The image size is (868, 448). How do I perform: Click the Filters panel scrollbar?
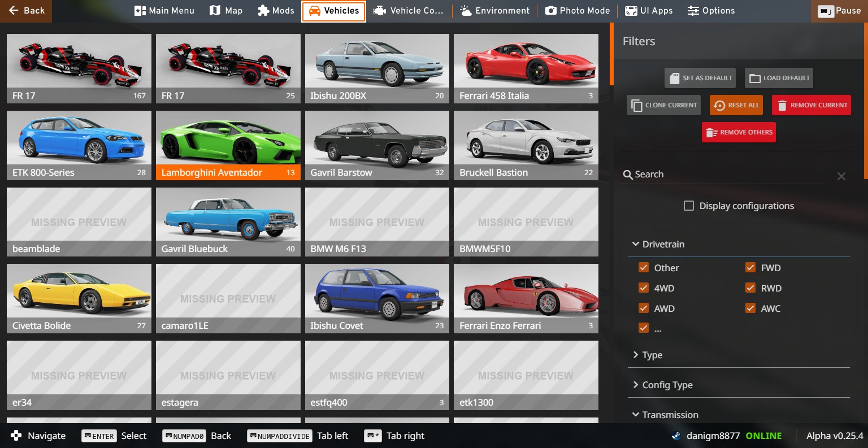pyautogui.click(x=865, y=102)
